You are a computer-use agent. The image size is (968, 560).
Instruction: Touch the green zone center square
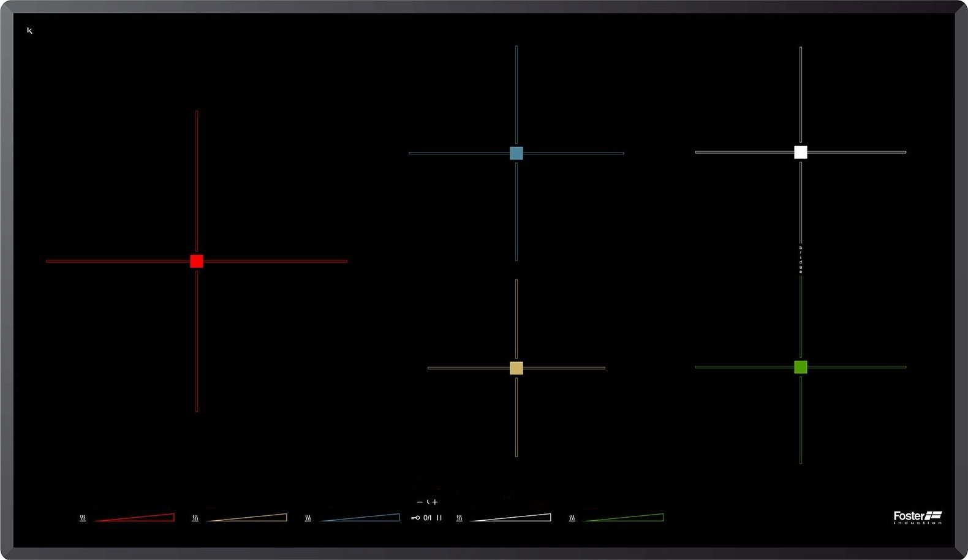[x=801, y=367]
